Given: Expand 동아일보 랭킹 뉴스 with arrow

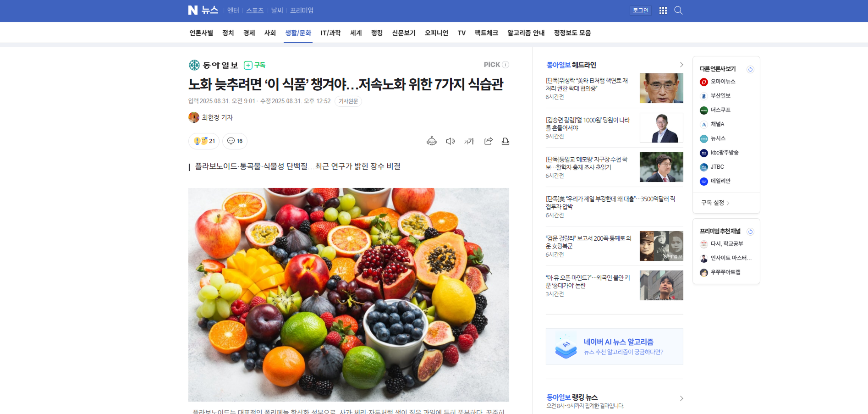Looking at the screenshot, I should [681, 398].
